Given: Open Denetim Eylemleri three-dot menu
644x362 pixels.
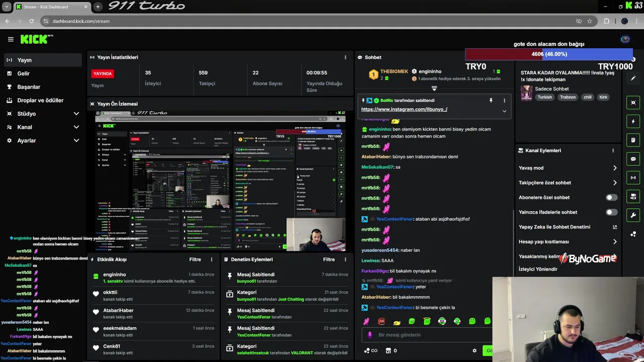Looking at the screenshot, I should [345, 259].
